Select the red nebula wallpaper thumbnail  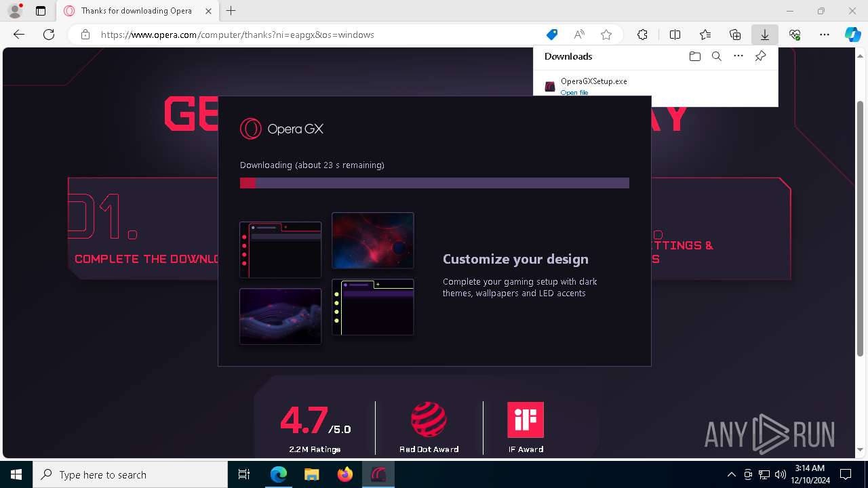tap(372, 240)
